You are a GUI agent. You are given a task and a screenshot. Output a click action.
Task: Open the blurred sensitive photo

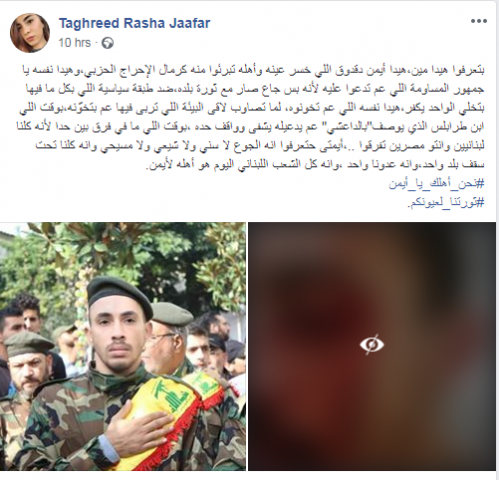[372, 346]
